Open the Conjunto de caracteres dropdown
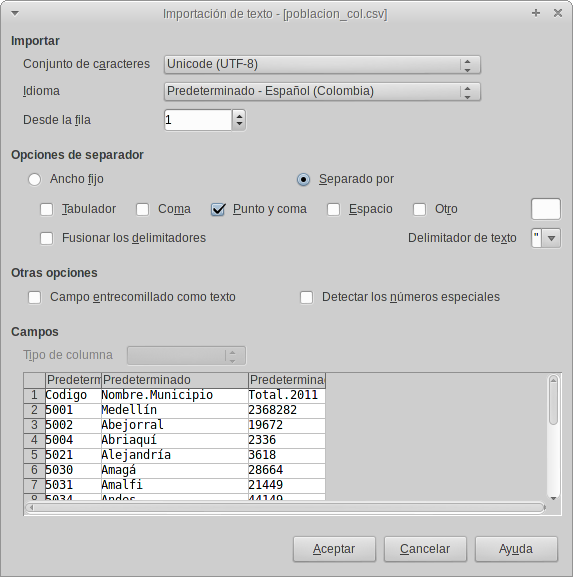This screenshot has width=573, height=577. [322, 64]
